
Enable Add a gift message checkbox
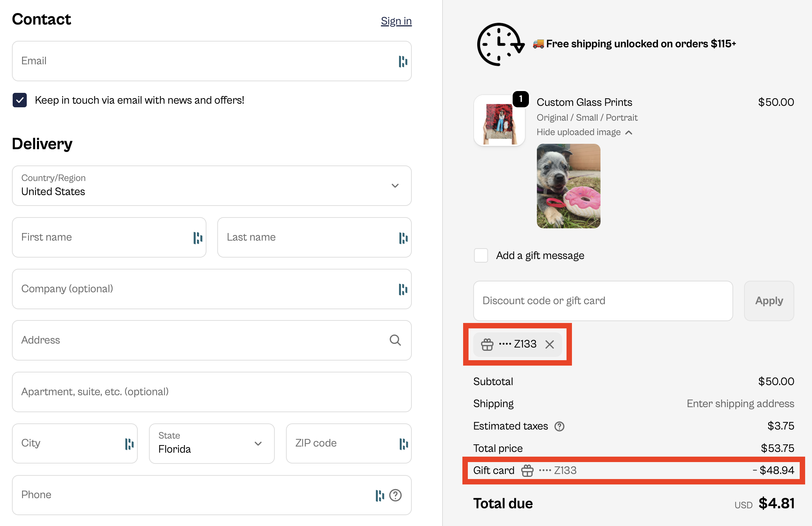481,255
